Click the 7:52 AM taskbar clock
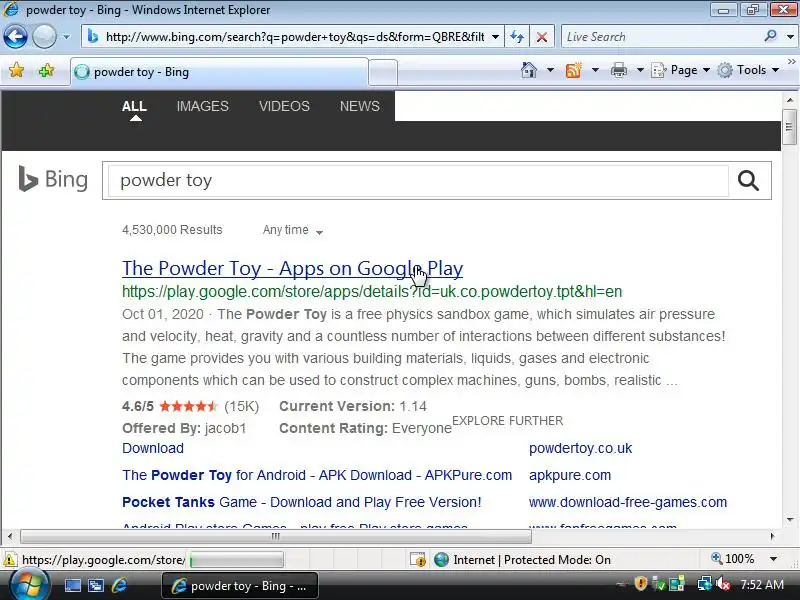This screenshot has width=800, height=600. [762, 585]
